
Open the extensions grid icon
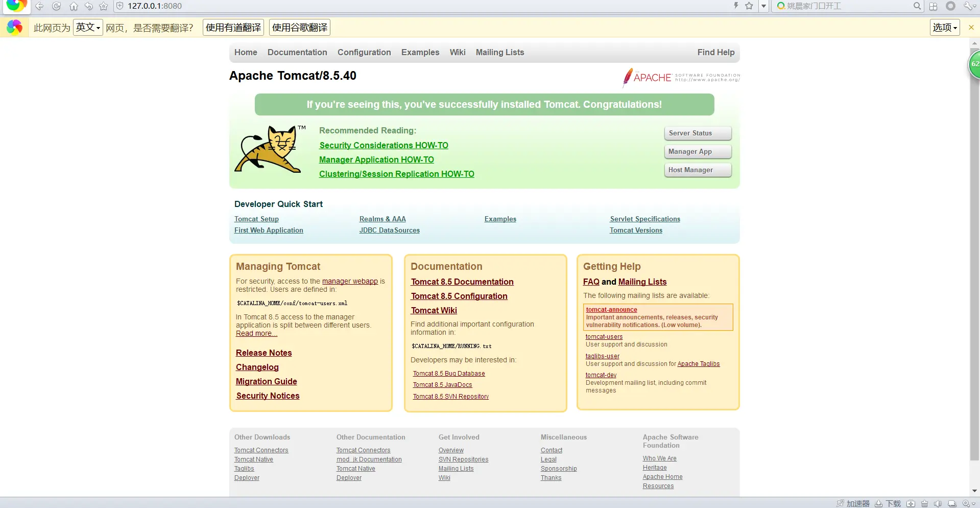(934, 6)
